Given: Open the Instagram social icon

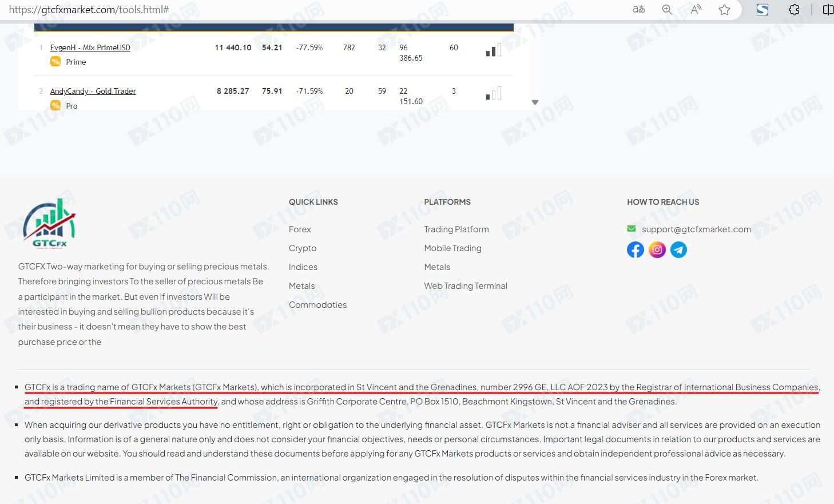Looking at the screenshot, I should pos(657,250).
